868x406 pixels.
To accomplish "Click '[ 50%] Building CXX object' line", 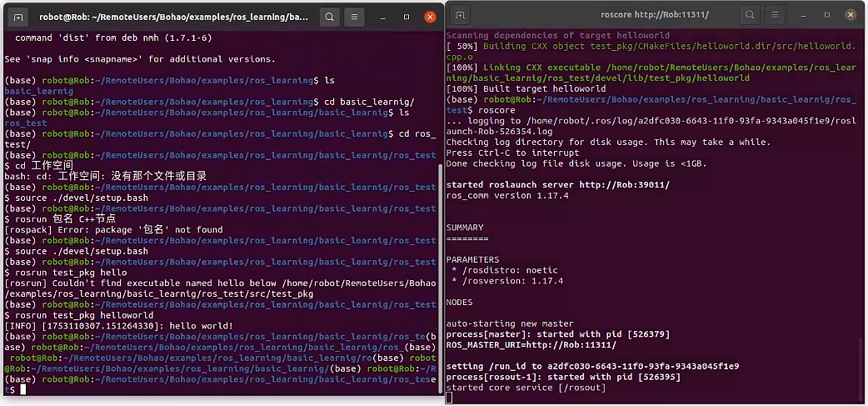I will pos(651,52).
